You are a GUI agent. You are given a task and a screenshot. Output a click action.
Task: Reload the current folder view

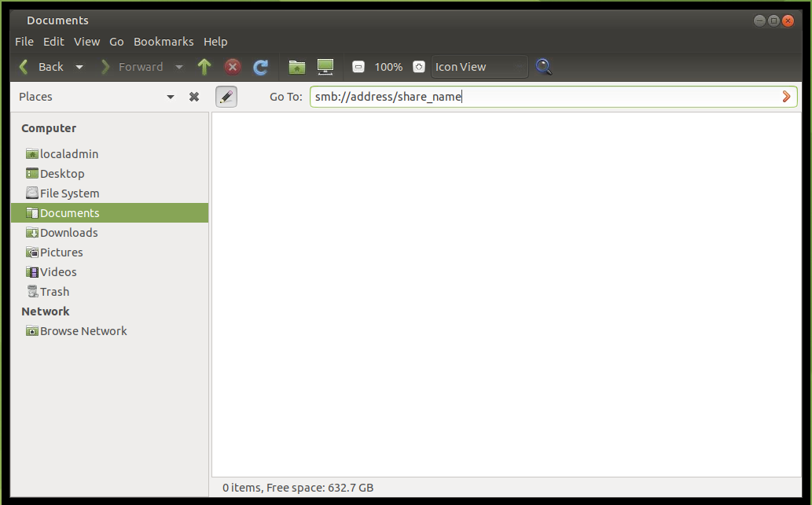[x=261, y=67]
